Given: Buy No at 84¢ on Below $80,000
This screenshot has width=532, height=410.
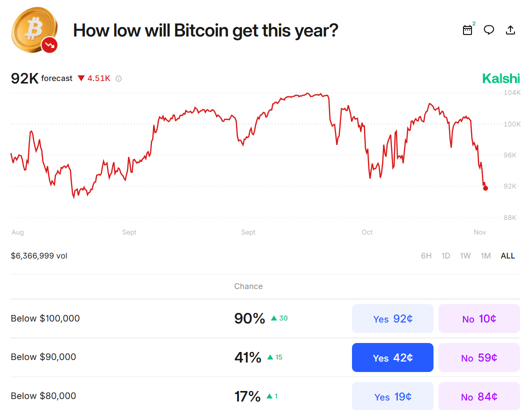Looking at the screenshot, I should [x=478, y=396].
